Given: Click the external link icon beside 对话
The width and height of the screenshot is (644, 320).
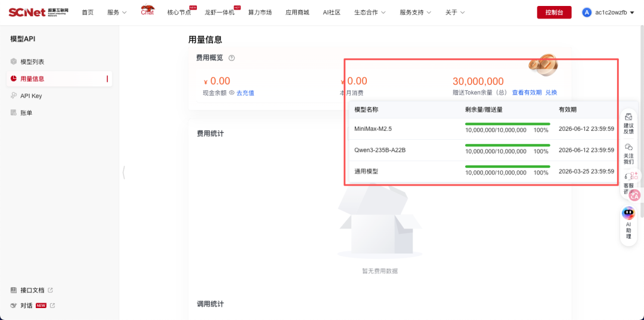Looking at the screenshot, I should (52, 306).
